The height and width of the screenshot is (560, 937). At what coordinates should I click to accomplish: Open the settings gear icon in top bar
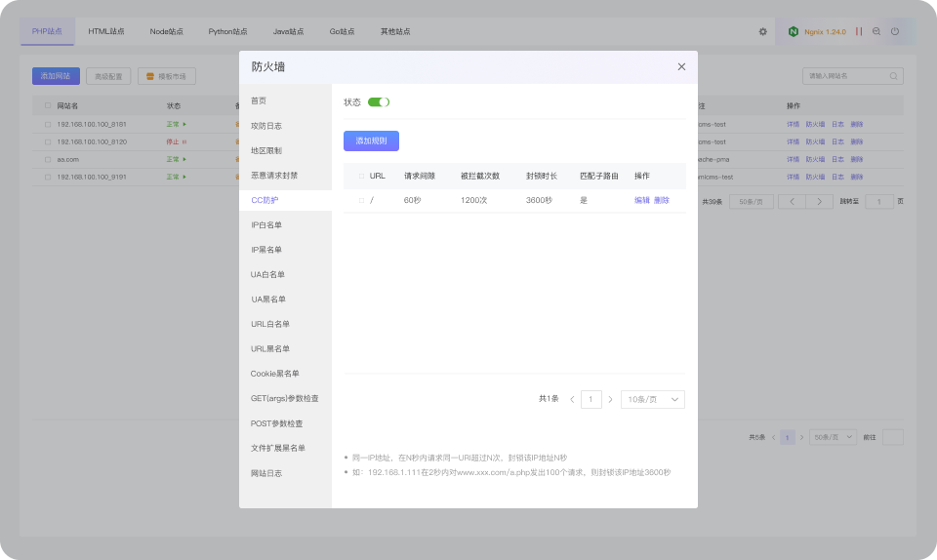(762, 31)
